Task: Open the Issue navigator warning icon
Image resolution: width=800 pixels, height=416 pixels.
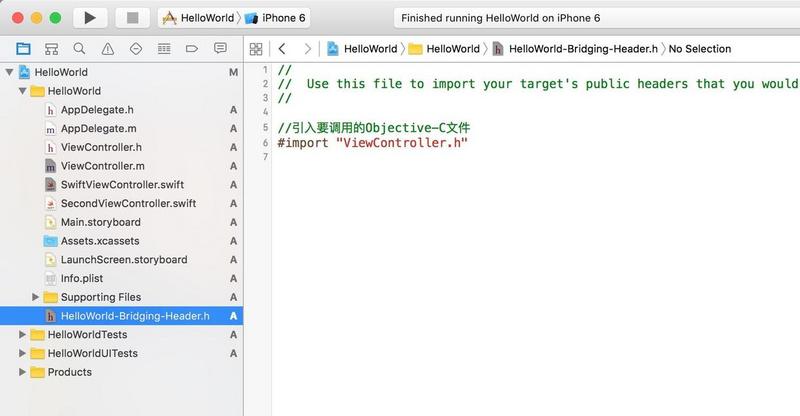Action: [108, 48]
